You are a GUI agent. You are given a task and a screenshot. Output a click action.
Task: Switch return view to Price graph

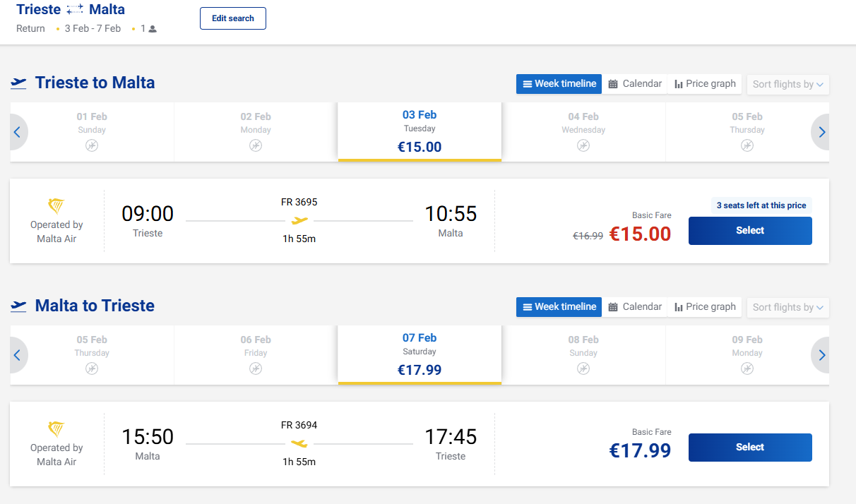click(704, 307)
